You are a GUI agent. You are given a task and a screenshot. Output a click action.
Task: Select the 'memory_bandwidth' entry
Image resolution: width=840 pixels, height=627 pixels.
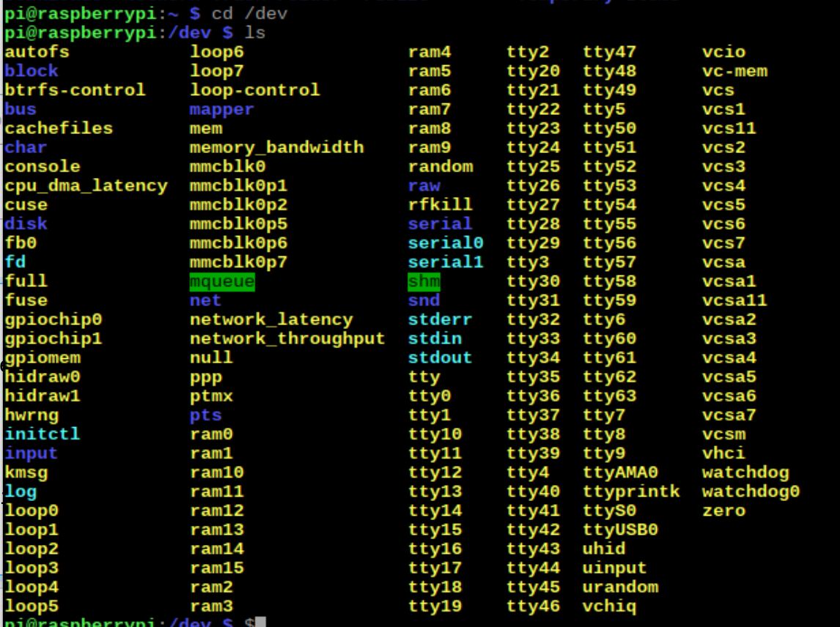click(x=277, y=147)
